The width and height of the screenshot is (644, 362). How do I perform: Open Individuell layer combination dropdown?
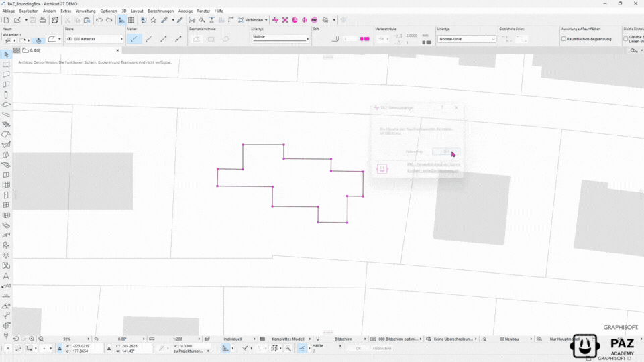click(233, 339)
